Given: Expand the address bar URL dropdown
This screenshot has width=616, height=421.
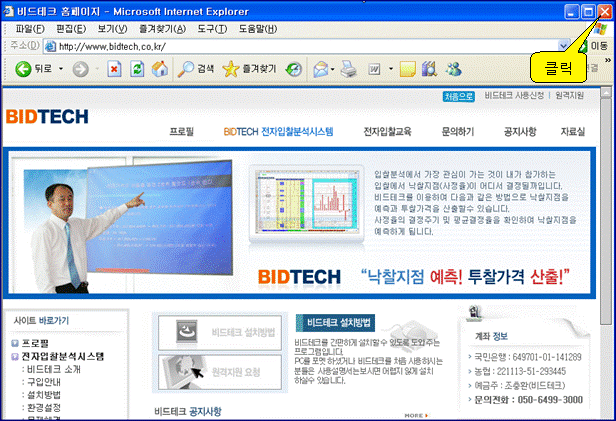Looking at the screenshot, I should pos(564,46).
